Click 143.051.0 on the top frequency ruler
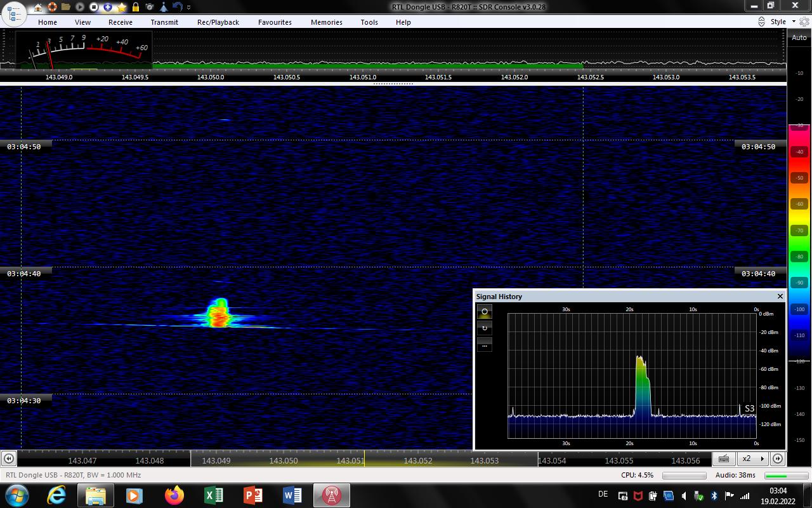The width and height of the screenshot is (812, 508). [x=363, y=77]
